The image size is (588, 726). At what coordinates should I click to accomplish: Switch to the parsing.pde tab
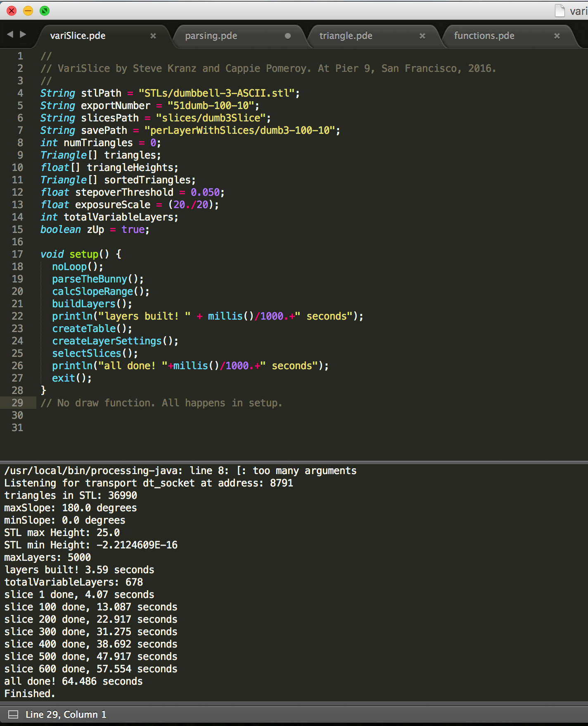(x=211, y=36)
